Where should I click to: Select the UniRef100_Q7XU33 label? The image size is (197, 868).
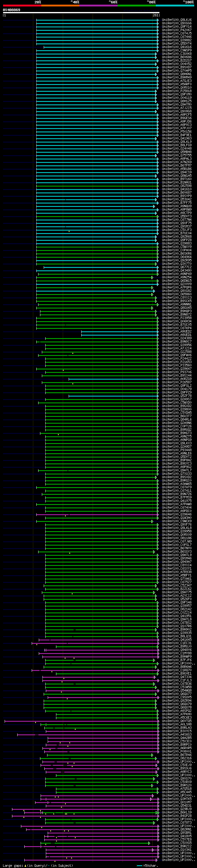(x=177, y=474)
